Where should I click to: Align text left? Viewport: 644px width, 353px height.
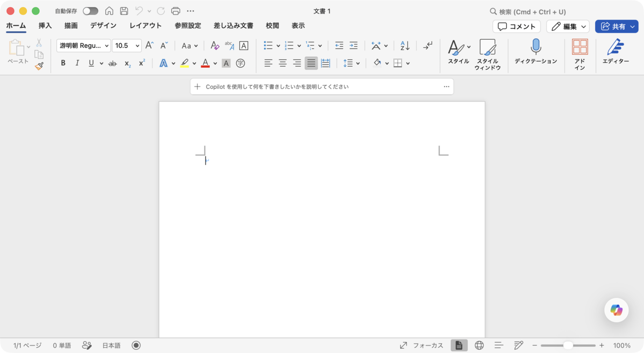268,63
